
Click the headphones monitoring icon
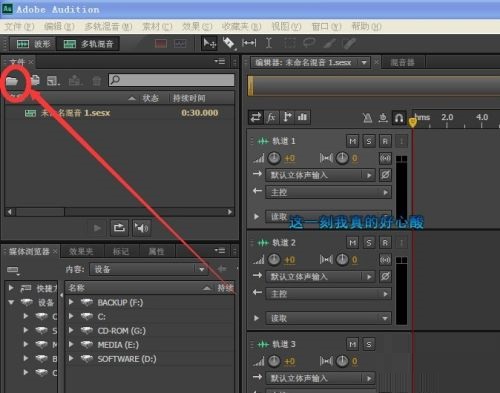click(x=399, y=118)
